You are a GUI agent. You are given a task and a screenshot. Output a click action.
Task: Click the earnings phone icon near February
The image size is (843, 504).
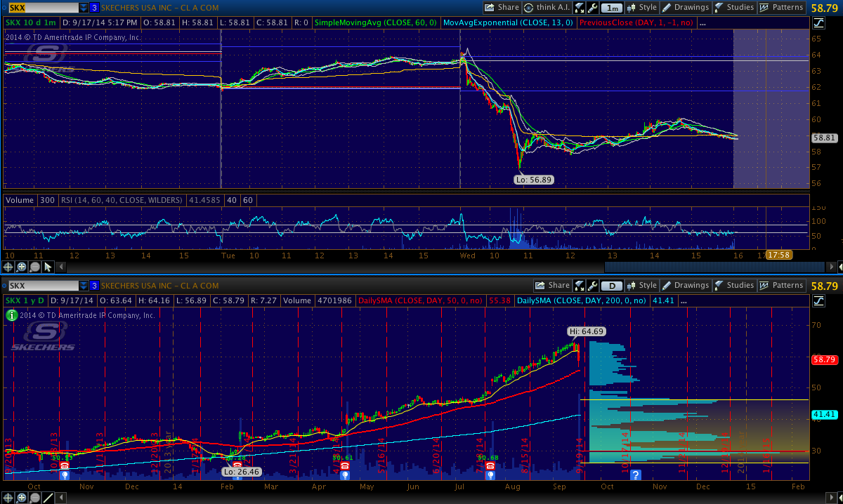click(x=237, y=465)
